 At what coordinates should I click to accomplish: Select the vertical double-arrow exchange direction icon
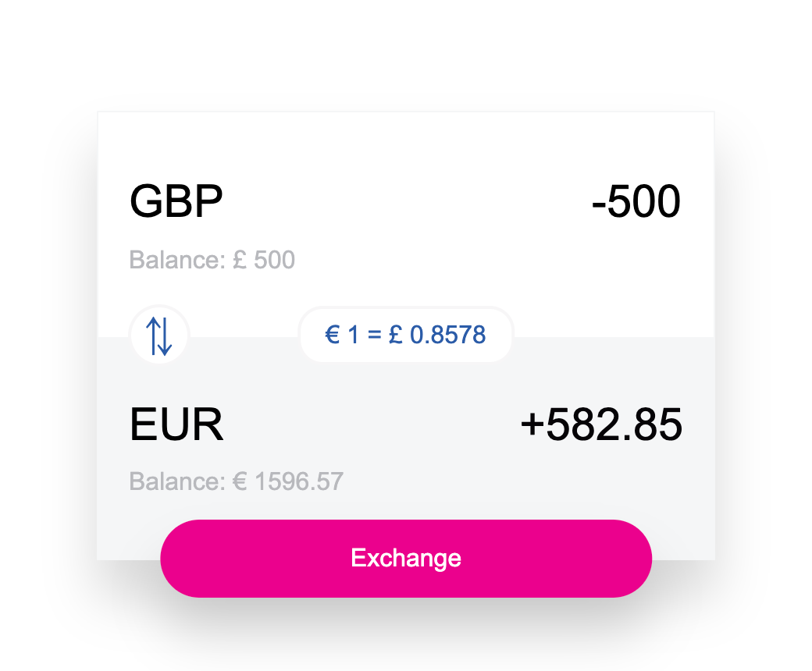point(158,335)
